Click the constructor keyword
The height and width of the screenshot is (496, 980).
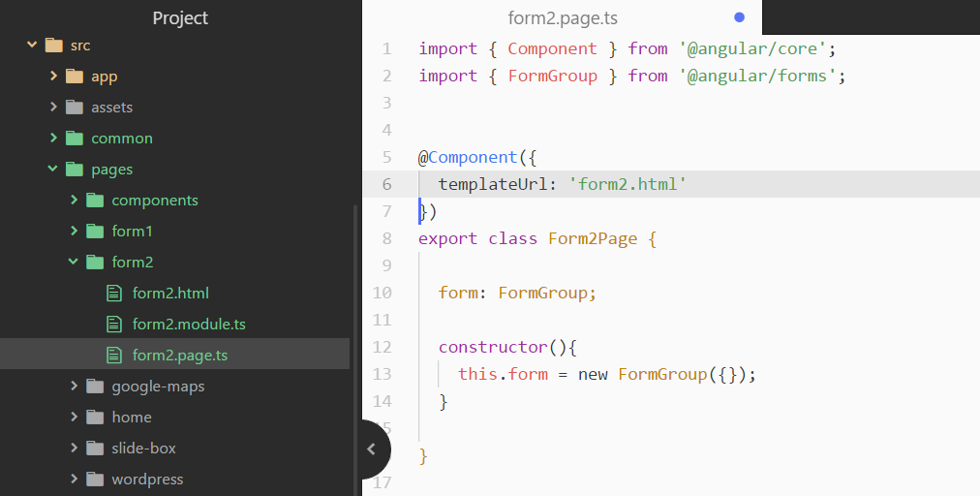pos(493,347)
